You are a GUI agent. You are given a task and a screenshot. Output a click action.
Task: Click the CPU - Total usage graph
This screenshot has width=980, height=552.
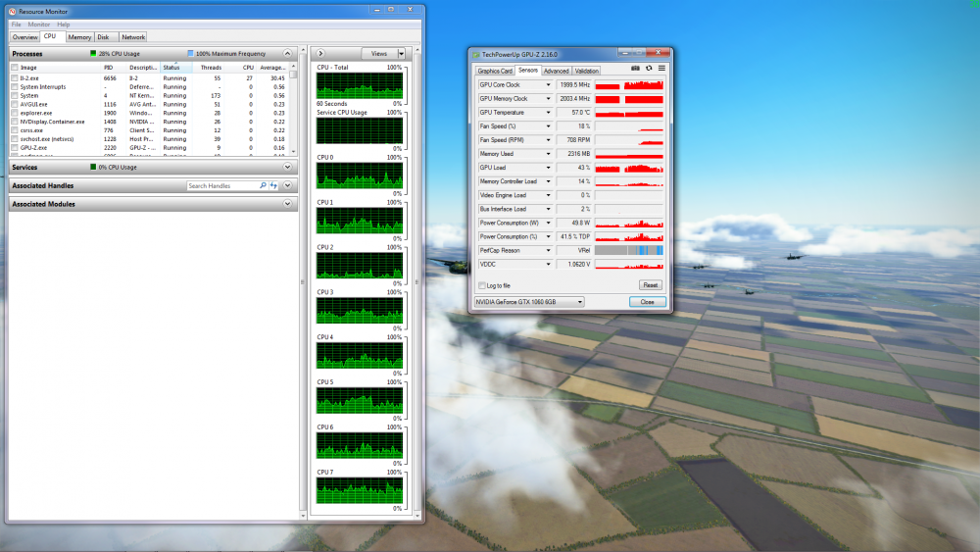[360, 85]
